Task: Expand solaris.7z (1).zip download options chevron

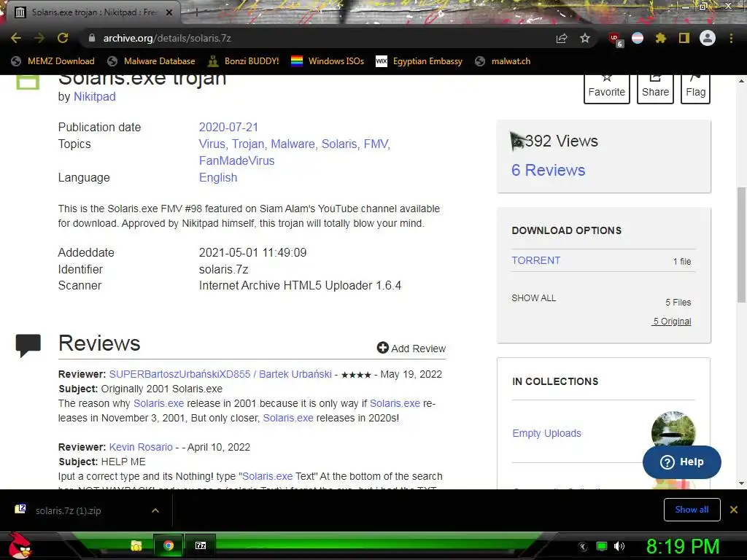Action: pyautogui.click(x=155, y=510)
